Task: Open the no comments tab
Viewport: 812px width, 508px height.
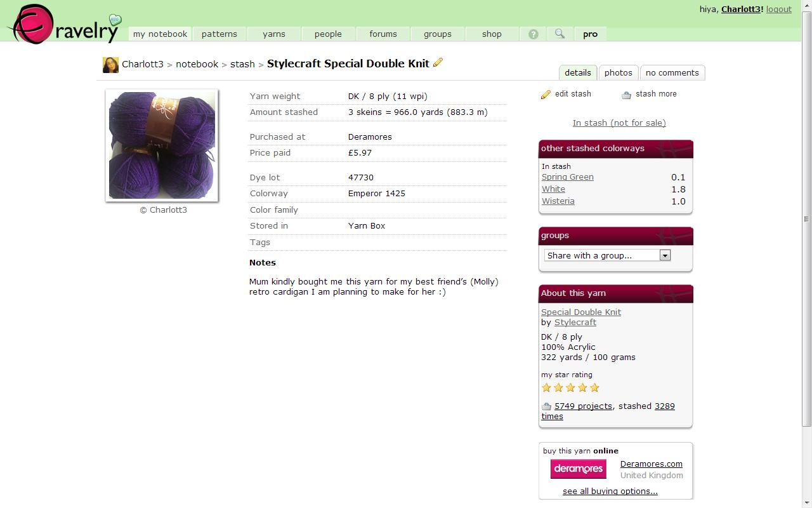Action: tap(672, 72)
